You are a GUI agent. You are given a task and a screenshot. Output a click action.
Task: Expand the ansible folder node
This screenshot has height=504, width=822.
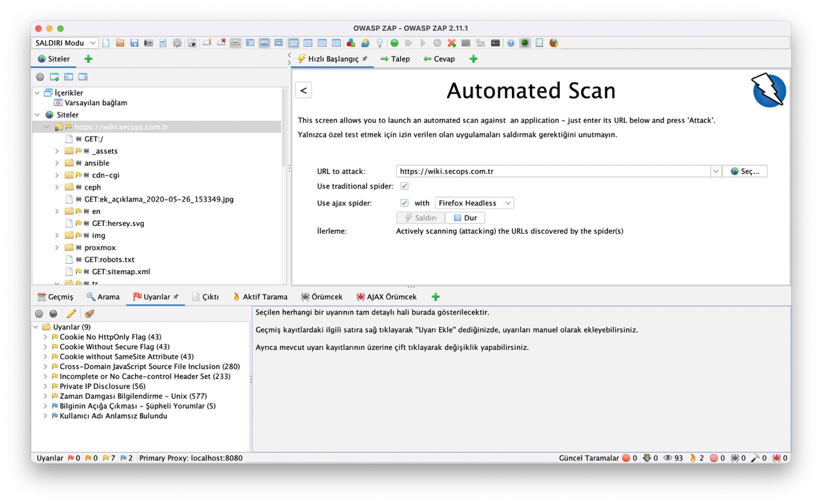(x=57, y=163)
